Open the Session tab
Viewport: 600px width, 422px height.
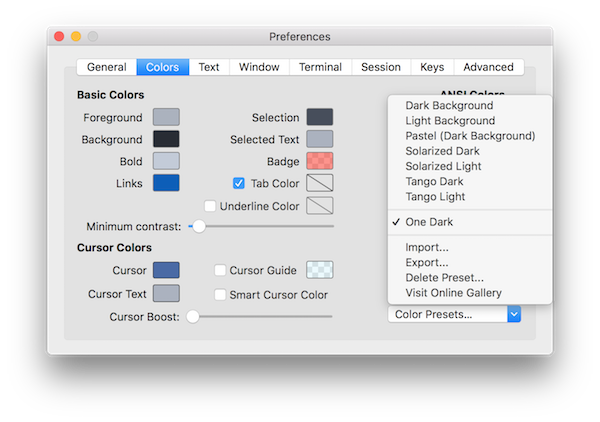click(x=381, y=67)
